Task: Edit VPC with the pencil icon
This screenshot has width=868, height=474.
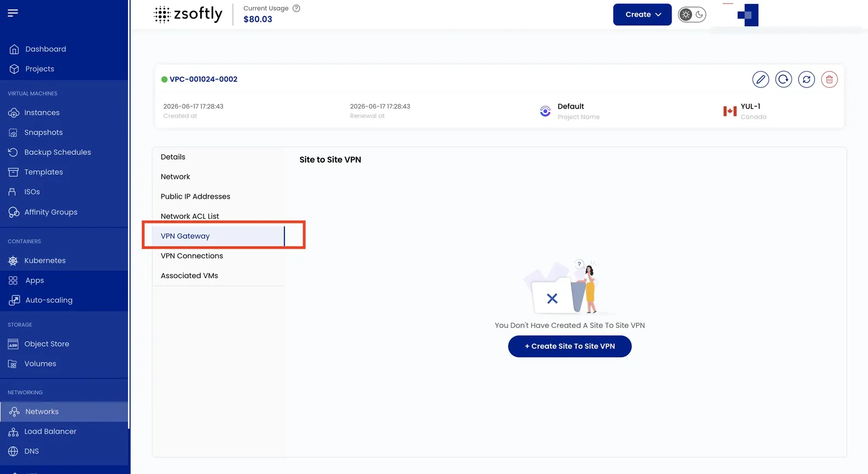Action: [761, 80]
